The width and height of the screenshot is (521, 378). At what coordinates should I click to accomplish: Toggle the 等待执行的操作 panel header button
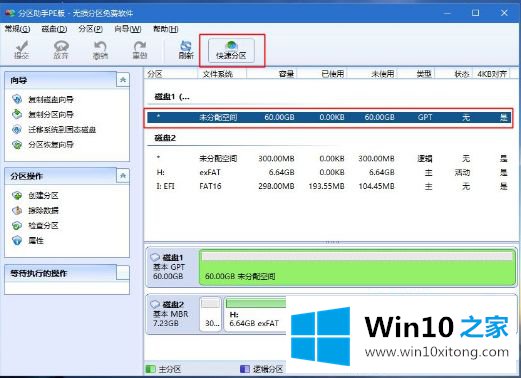[x=123, y=273]
